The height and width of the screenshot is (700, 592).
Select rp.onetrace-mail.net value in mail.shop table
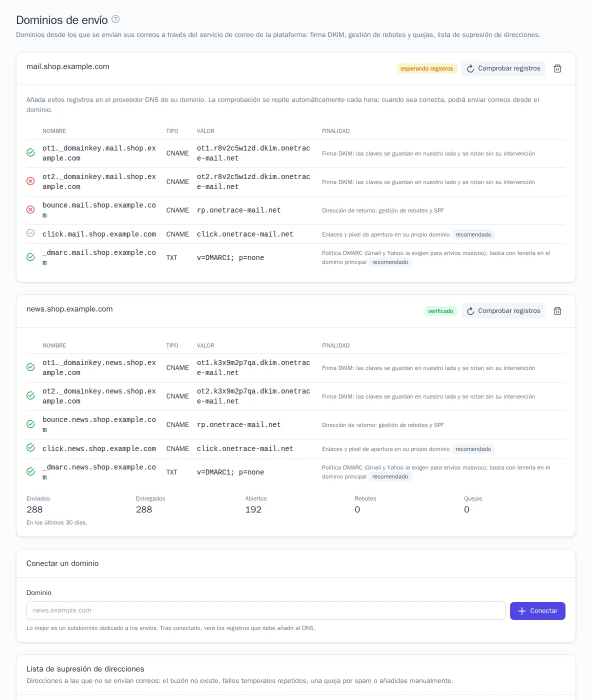tap(238, 210)
